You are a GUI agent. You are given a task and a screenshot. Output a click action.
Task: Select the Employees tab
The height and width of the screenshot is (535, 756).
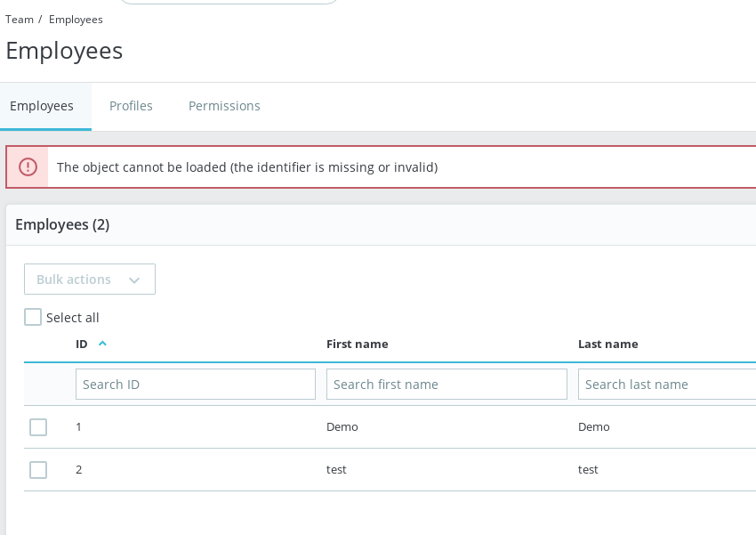tap(42, 106)
